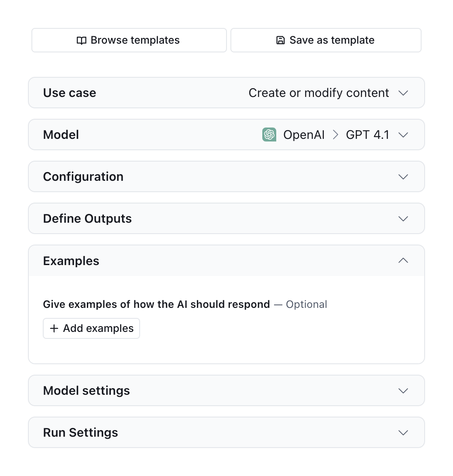Click the book icon beside Browse templates
The image size is (453, 476).
click(x=81, y=40)
